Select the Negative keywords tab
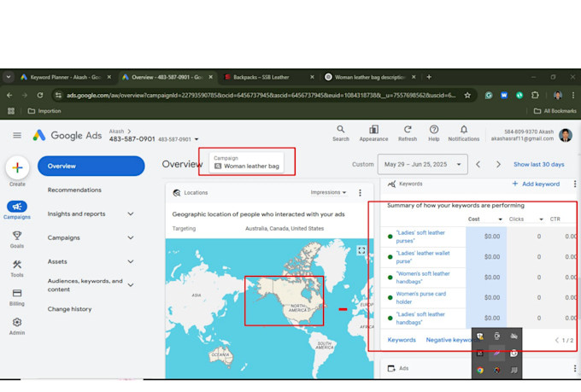 point(449,340)
